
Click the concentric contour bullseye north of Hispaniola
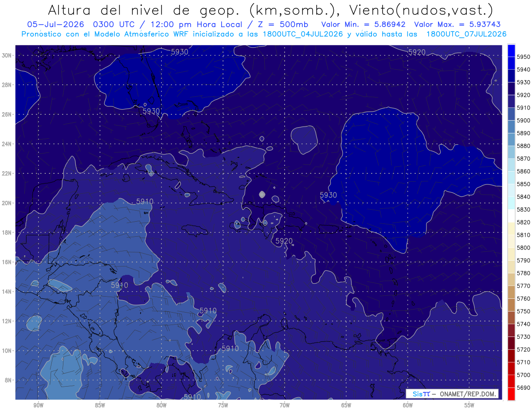tap(262, 194)
